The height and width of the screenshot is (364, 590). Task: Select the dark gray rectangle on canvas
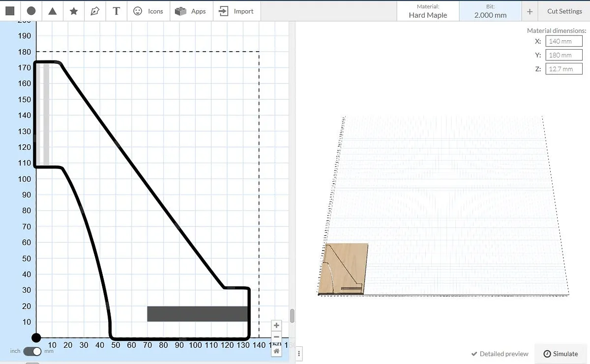click(197, 314)
